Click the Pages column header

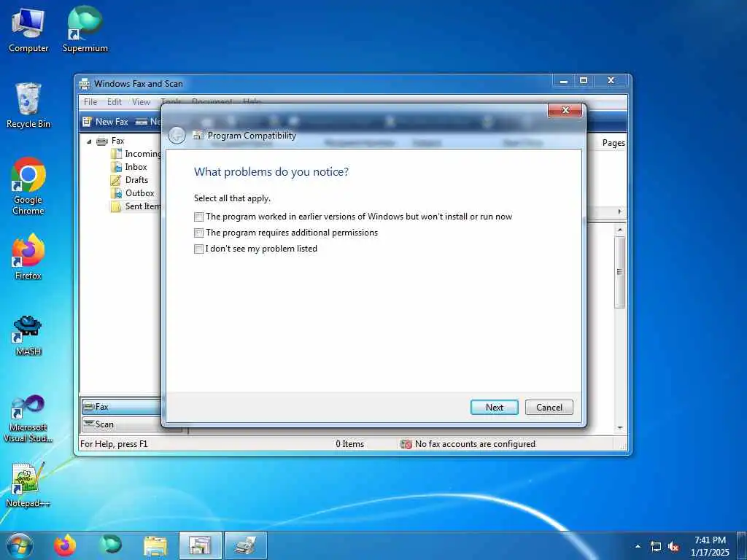[613, 143]
